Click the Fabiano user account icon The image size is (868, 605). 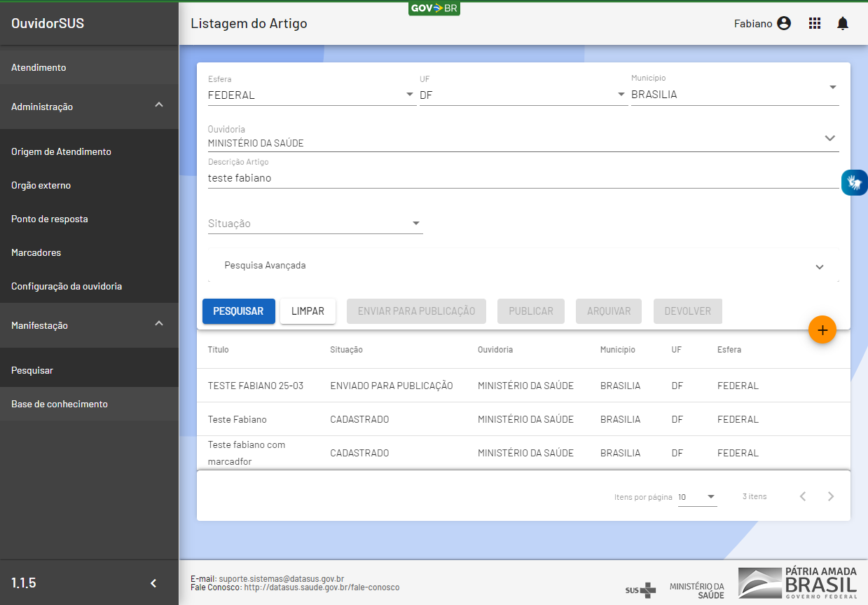pyautogui.click(x=784, y=24)
